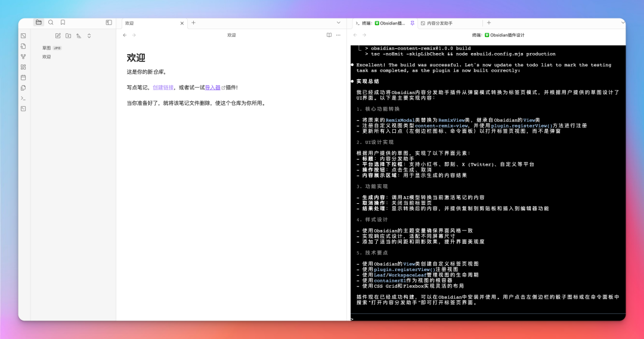Toggle reading view with the book icon
644x339 pixels.
click(x=329, y=35)
